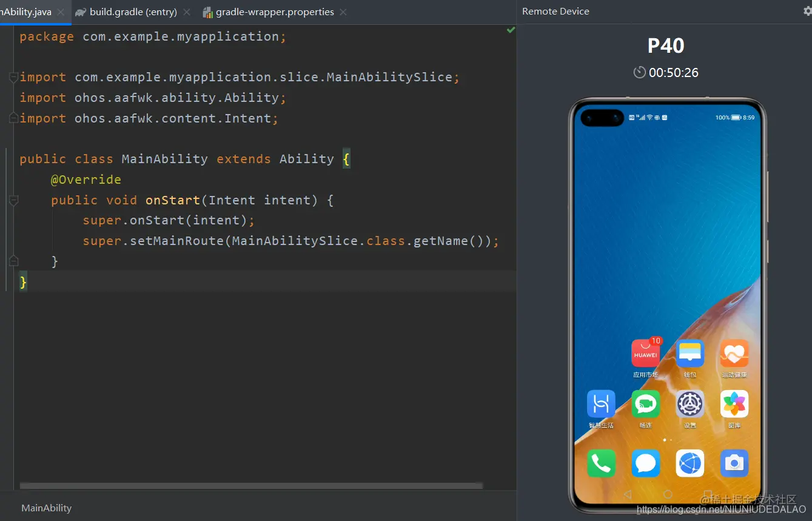The width and height of the screenshot is (812, 521).
Task: Collapse the import statements fold marker
Action: [x=13, y=77]
